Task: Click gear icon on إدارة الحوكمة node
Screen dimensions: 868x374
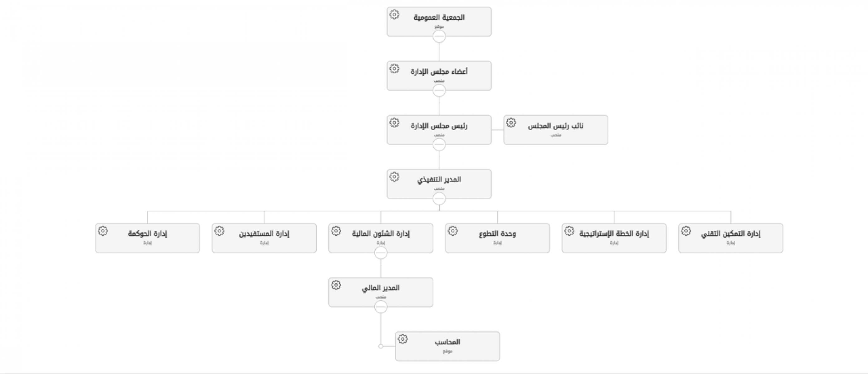Action: pos(103,231)
